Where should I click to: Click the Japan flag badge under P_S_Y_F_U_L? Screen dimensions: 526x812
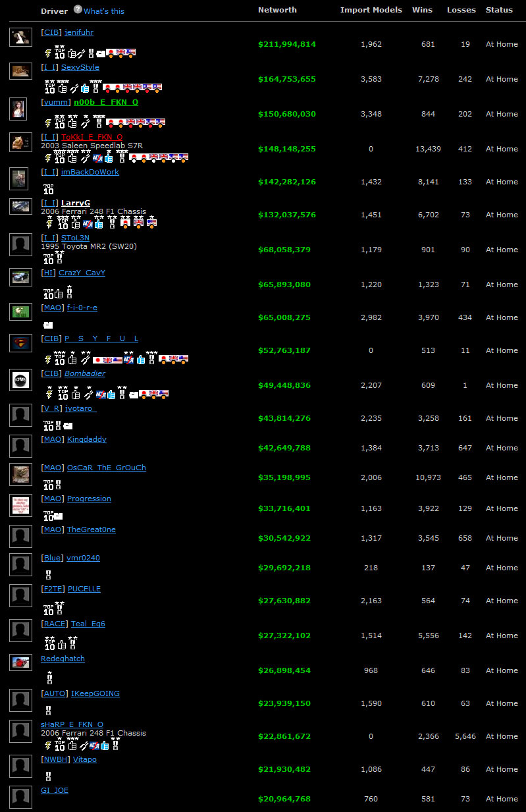[x=98, y=360]
